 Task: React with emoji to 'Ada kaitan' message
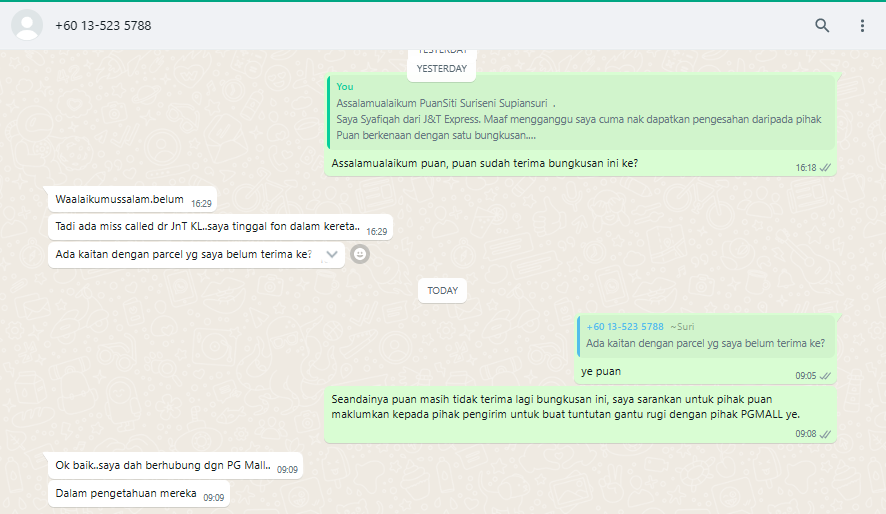360,255
